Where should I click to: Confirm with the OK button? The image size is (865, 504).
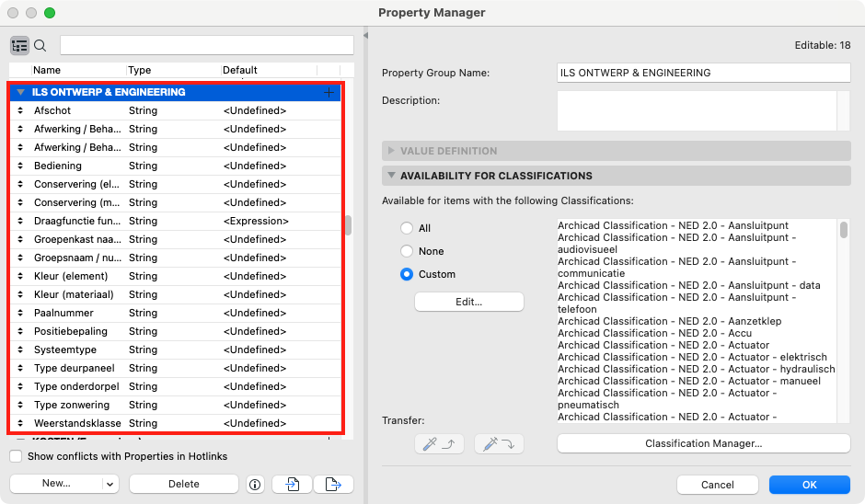pyautogui.click(x=809, y=485)
